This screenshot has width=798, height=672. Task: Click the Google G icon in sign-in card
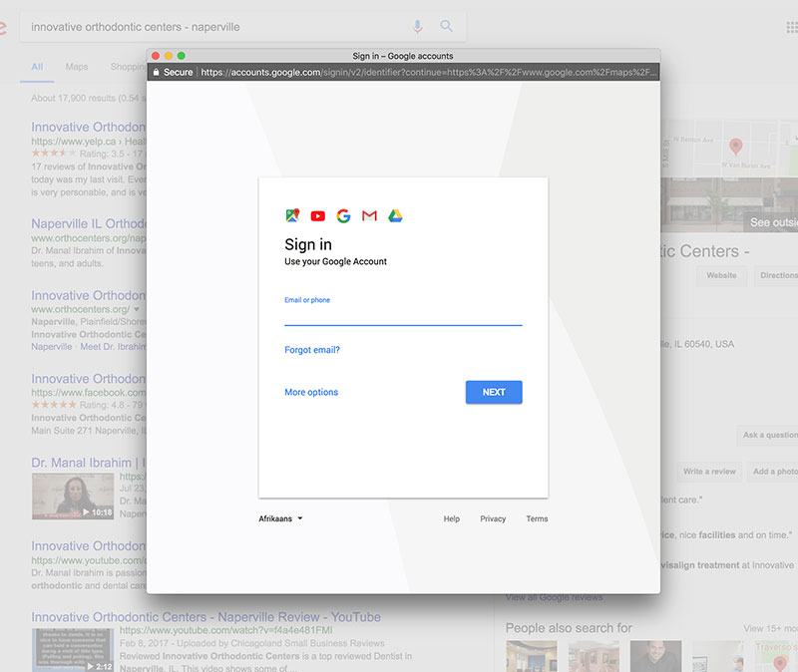tap(343, 216)
